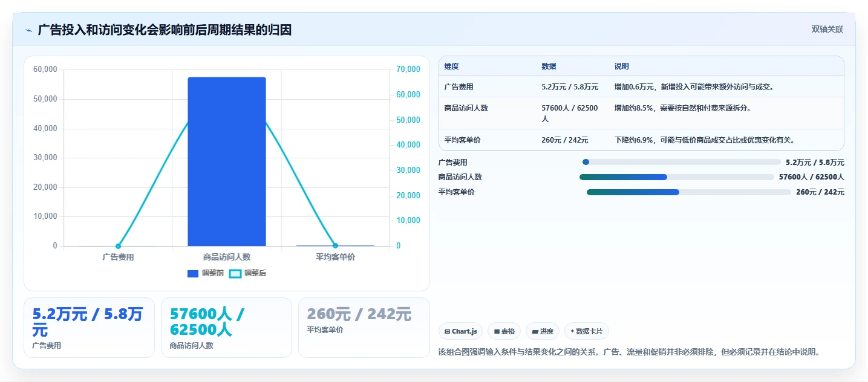Select the 表格 tag

click(x=504, y=331)
